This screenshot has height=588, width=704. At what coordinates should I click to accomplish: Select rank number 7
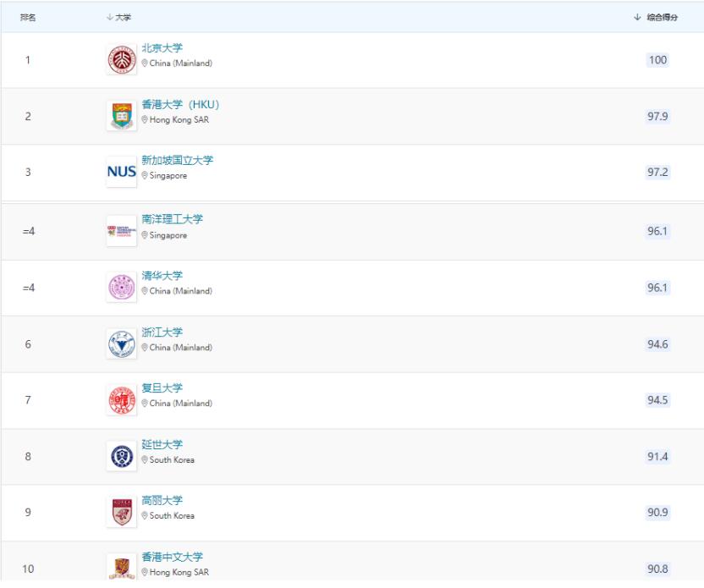28,400
